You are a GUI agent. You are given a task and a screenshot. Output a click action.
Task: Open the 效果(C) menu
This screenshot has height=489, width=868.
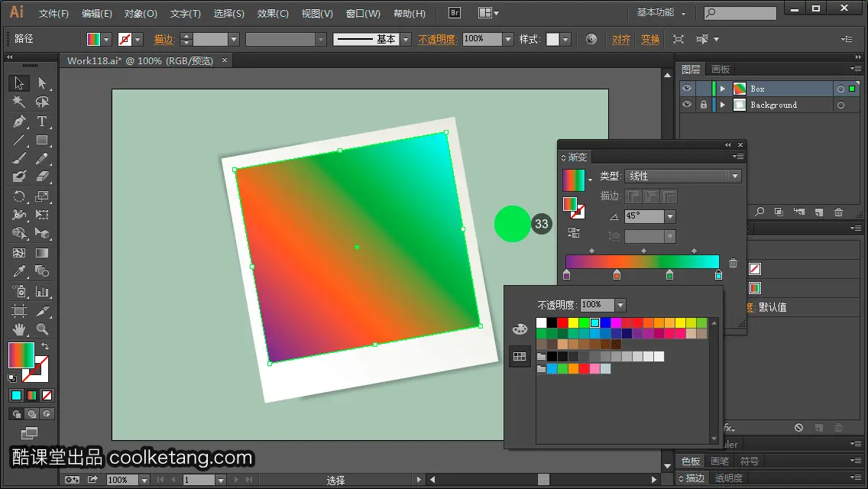point(273,13)
